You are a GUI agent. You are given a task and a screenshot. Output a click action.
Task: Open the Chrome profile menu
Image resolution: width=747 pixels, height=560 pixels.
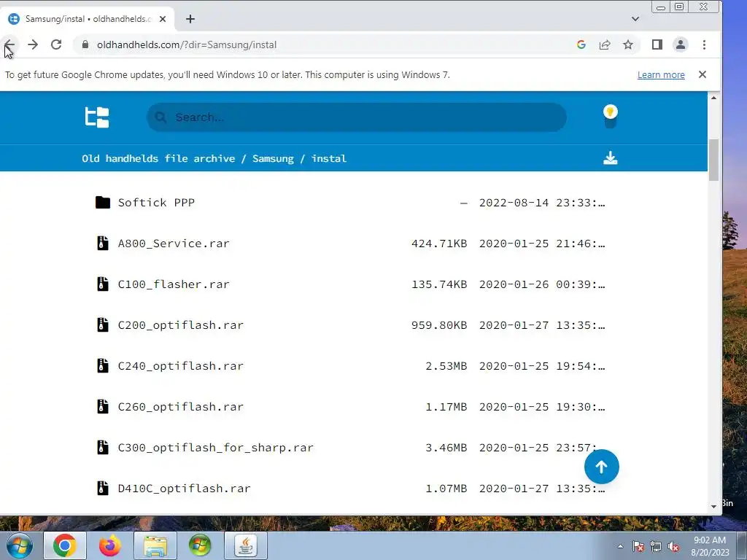(x=681, y=44)
